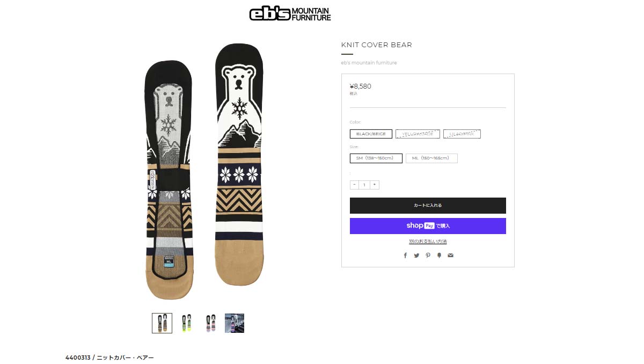The height and width of the screenshot is (364, 644).
Task: Click the quantity input field
Action: 364,185
